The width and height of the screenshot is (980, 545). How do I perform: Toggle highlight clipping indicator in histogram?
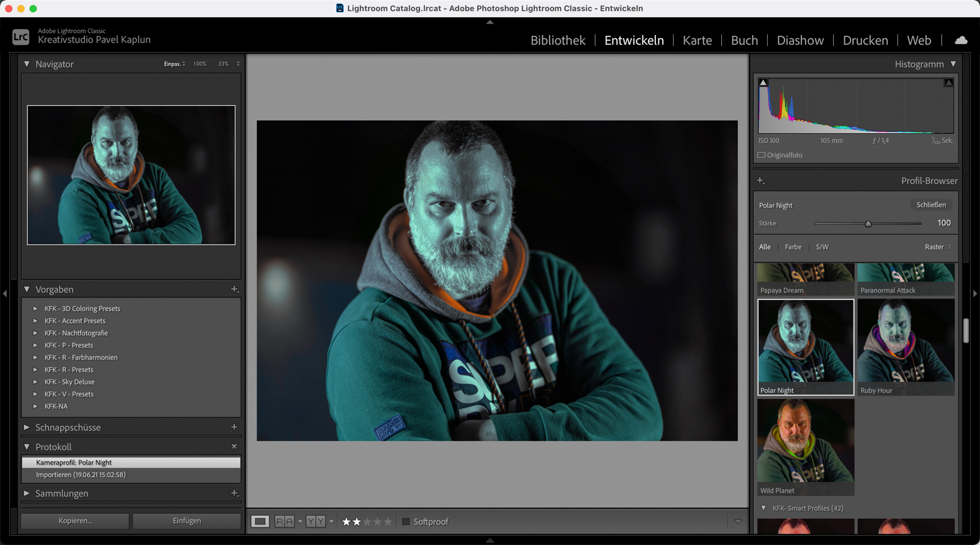949,82
